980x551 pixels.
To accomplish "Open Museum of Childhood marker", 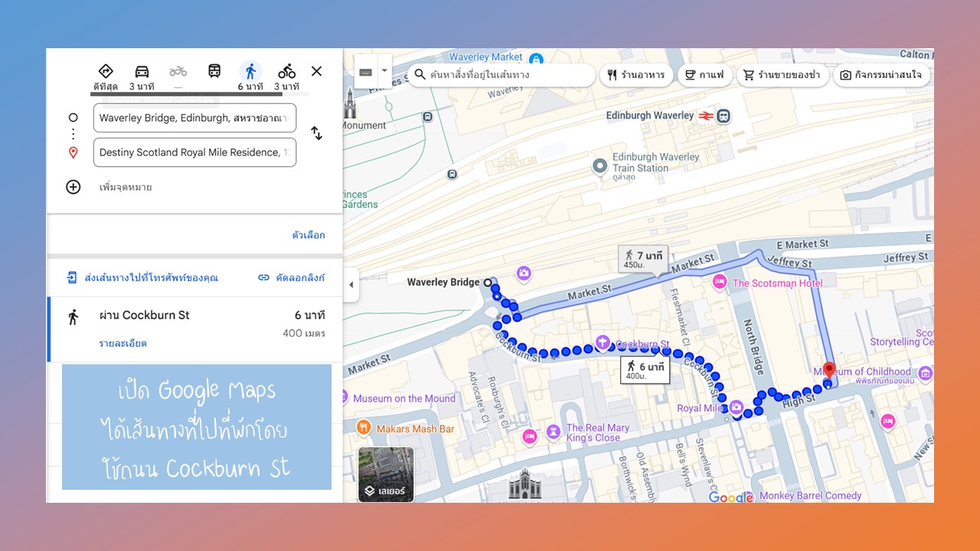I will click(x=926, y=374).
